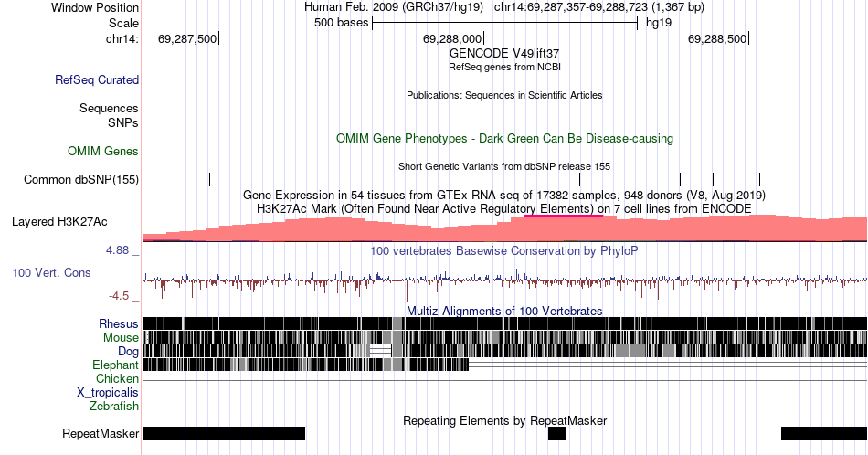
Task: Click Publications: Sequences in Scientific Articles title
Action: click(x=504, y=95)
